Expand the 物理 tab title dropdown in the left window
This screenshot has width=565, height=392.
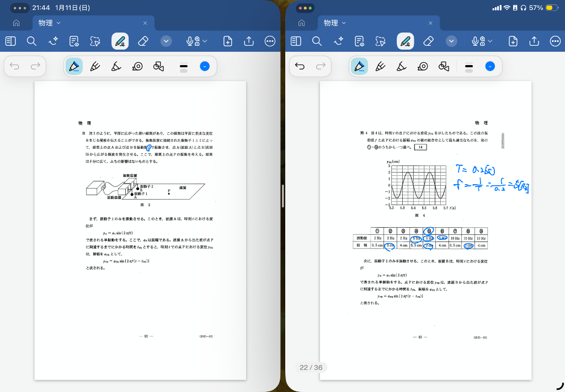tap(58, 23)
